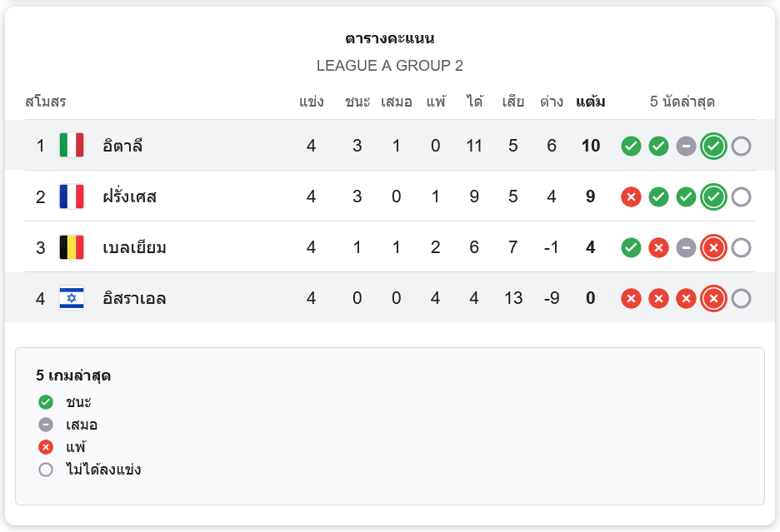This screenshot has height=532, width=780.
Task: Select the เบลเยียม team name
Action: click(x=134, y=248)
